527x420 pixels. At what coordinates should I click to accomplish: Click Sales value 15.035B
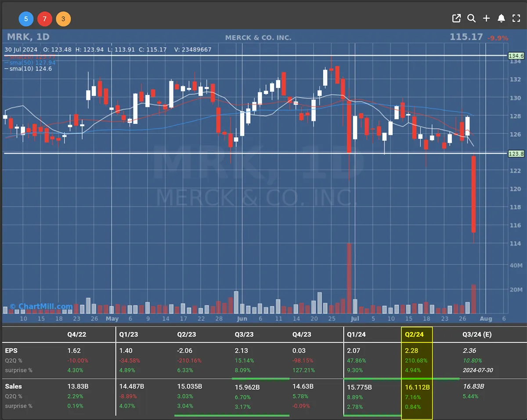point(189,386)
